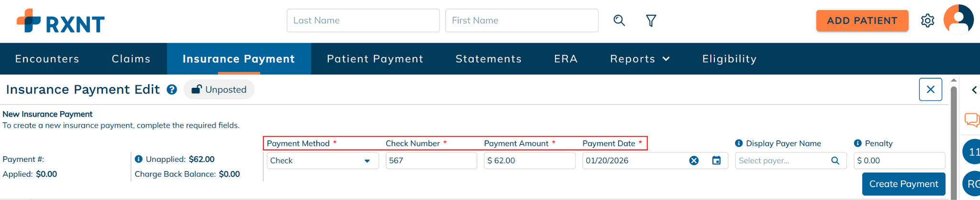
Task: Click the Unapplied info icon
Action: tap(139, 159)
